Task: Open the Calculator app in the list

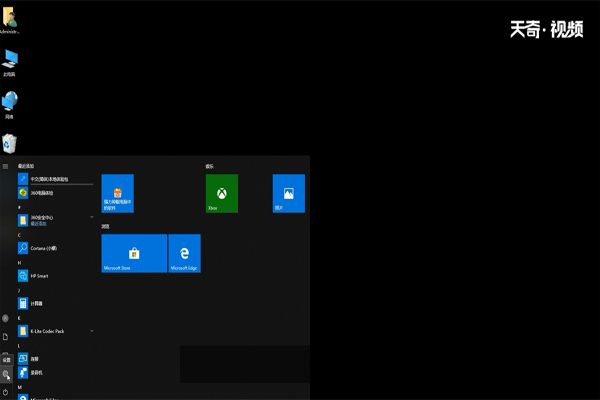Action: click(x=55, y=303)
